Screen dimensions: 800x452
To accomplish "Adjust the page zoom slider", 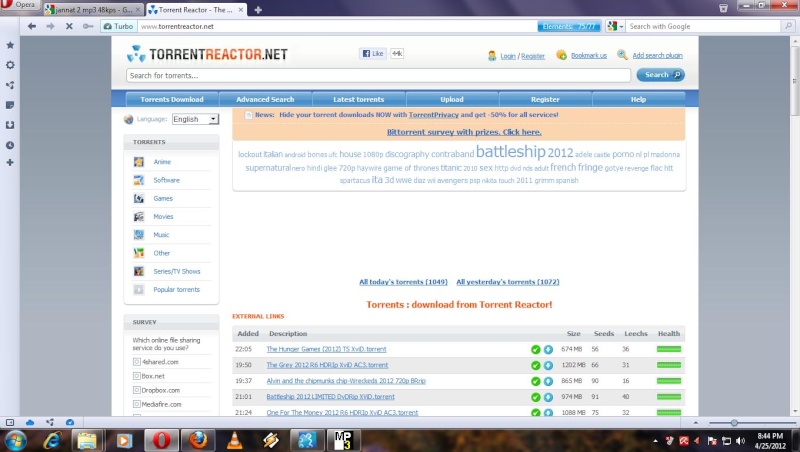I will pyautogui.click(x=734, y=422).
